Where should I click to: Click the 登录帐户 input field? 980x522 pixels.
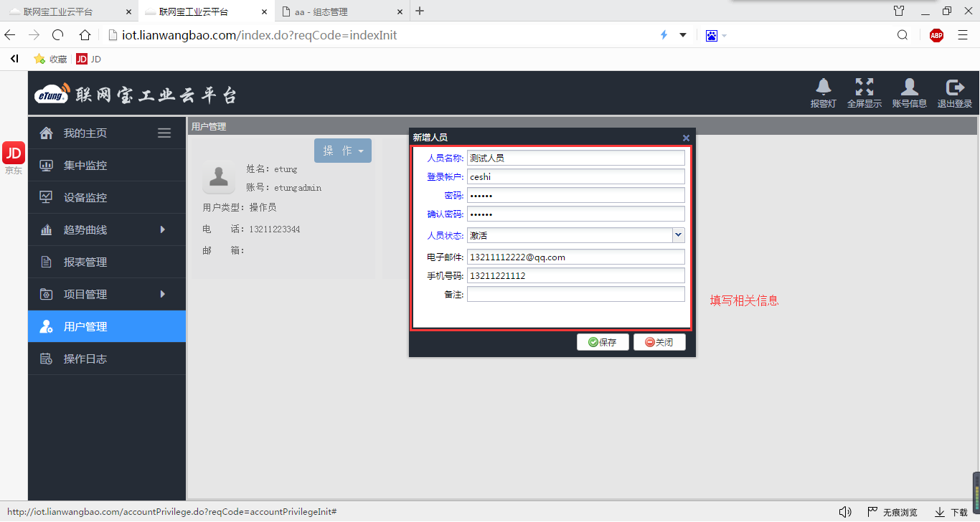[576, 176]
